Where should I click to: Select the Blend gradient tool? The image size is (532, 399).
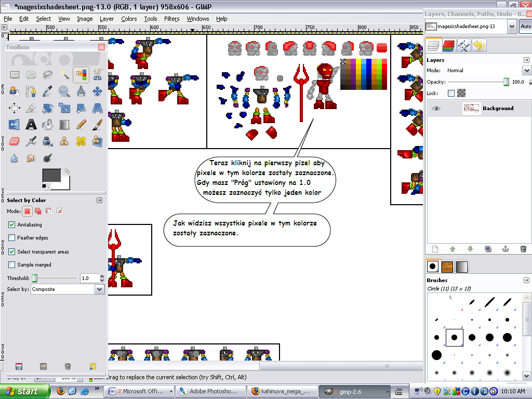64,125
